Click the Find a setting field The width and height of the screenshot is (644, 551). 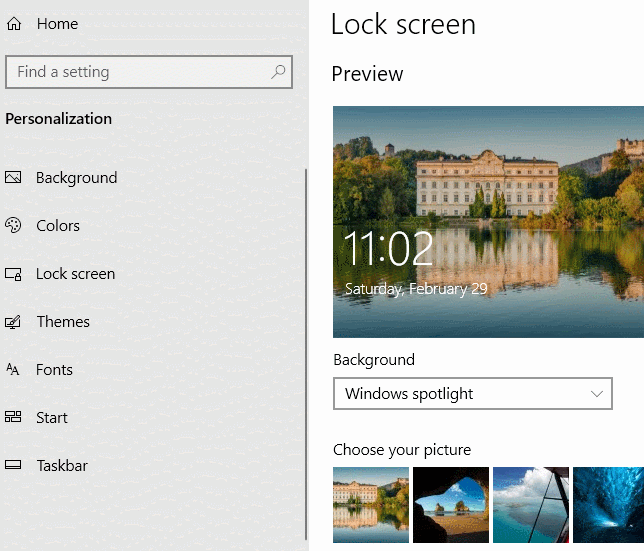point(149,72)
